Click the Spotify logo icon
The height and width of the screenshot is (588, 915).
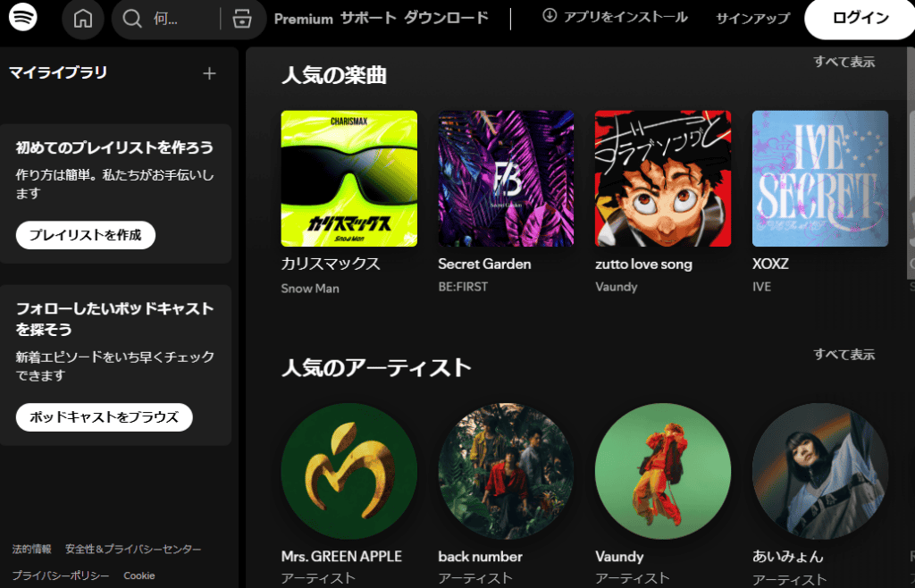click(23, 18)
